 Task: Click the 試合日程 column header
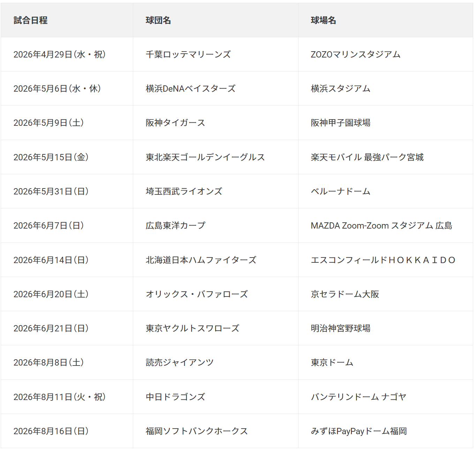click(x=31, y=20)
